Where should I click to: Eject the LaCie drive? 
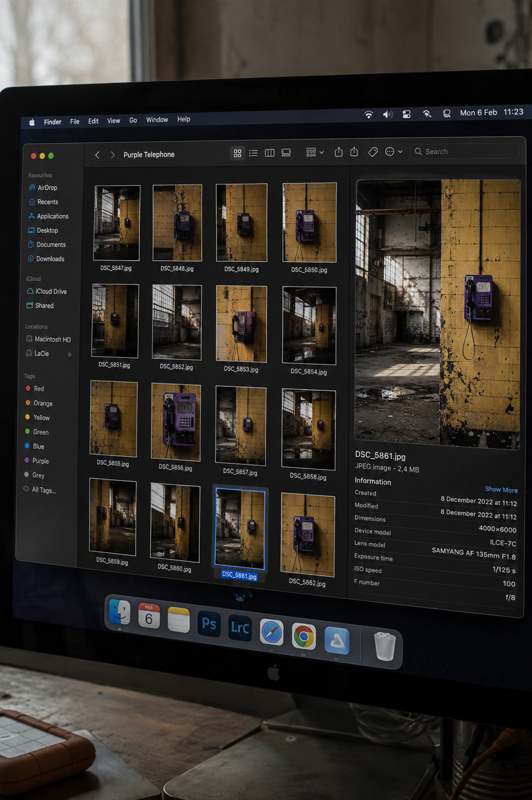[x=70, y=354]
